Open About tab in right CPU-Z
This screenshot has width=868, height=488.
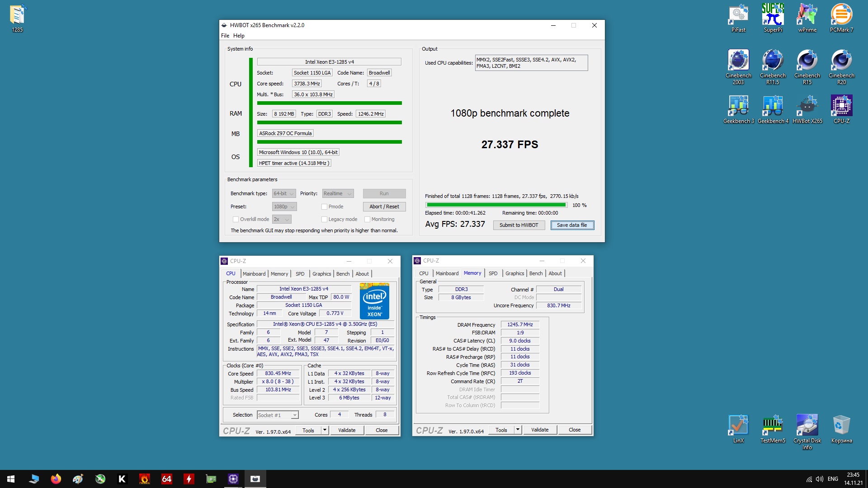point(555,273)
